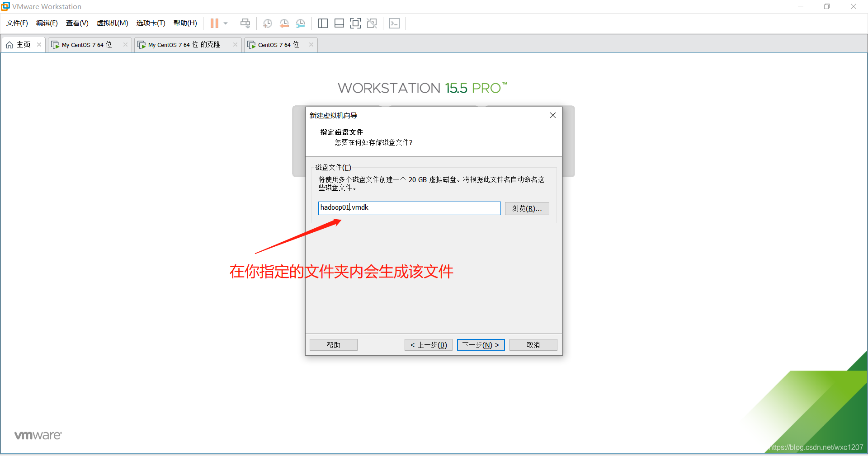Viewport: 868px width, 456px height.
Task: Open the 查看(V) menu
Action: (77, 23)
